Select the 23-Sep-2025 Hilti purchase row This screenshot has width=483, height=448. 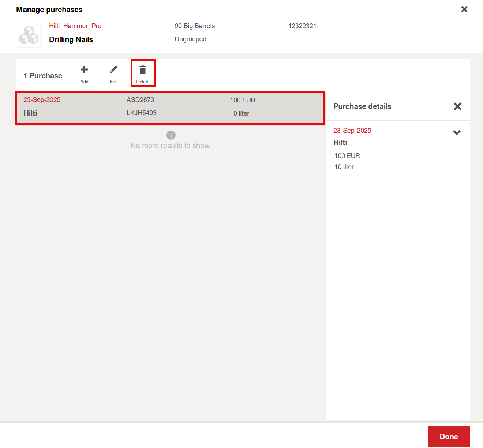[170, 108]
